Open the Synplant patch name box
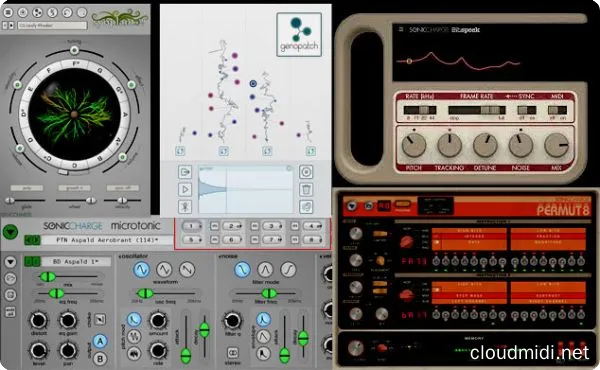This screenshot has height=370, width=600. (52, 26)
